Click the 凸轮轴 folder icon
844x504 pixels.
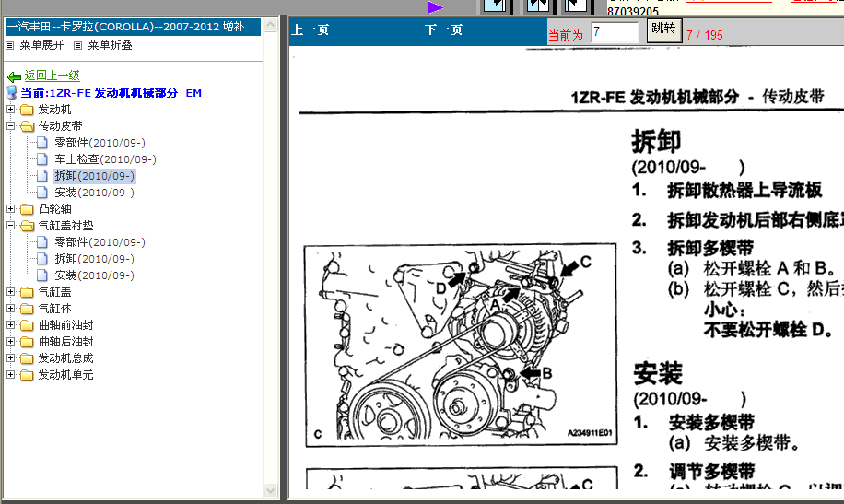coord(26,209)
